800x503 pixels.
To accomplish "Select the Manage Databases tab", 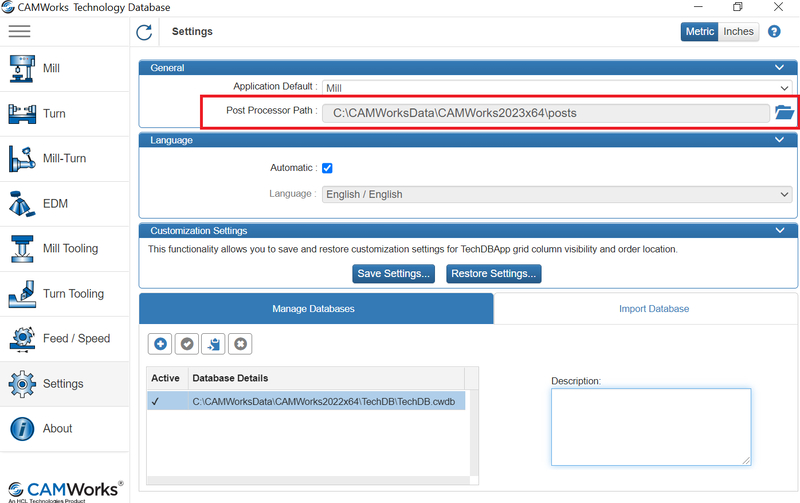I will coord(313,309).
